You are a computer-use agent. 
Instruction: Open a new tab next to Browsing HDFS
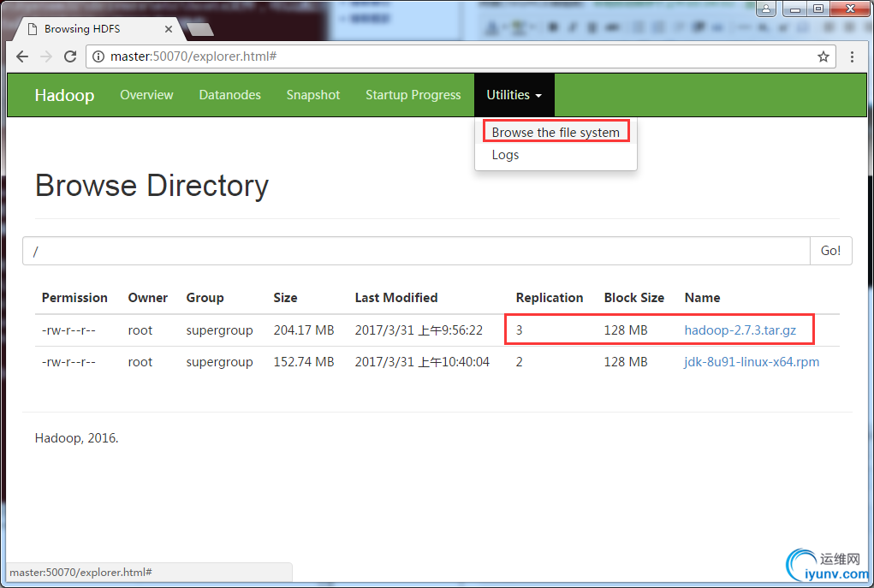coord(200,29)
